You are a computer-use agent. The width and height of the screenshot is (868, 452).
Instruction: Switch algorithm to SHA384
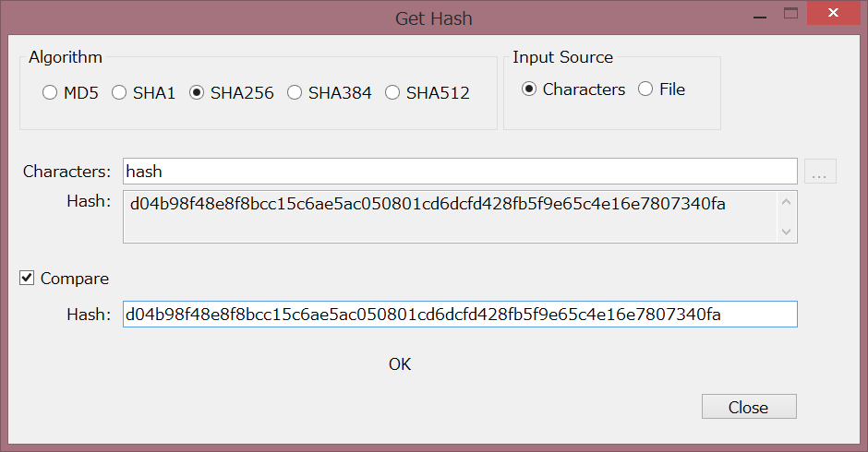pos(295,92)
